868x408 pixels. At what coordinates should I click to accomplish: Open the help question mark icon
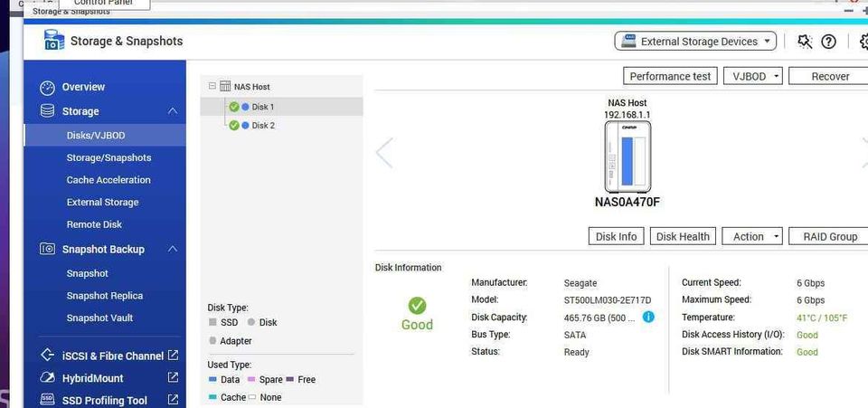tap(828, 42)
